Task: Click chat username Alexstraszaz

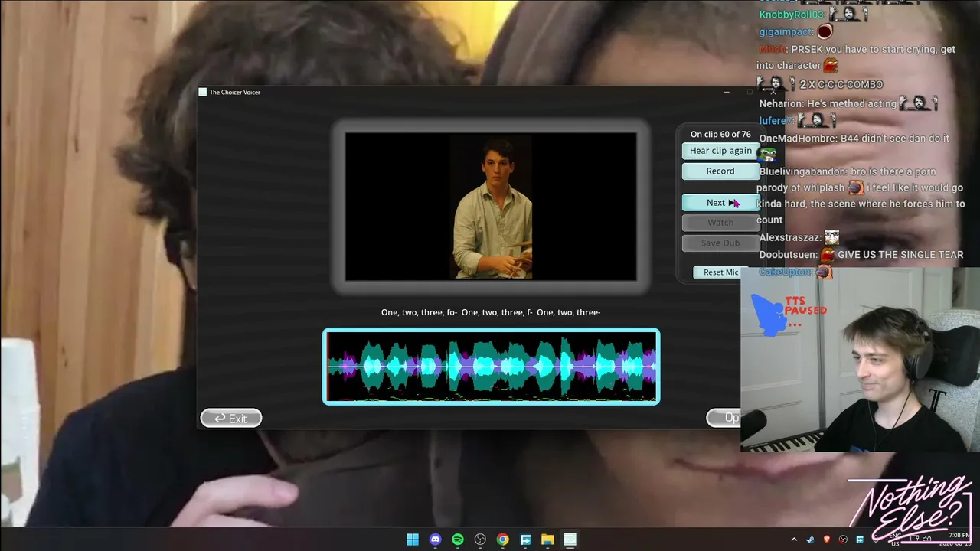Action: [790, 238]
